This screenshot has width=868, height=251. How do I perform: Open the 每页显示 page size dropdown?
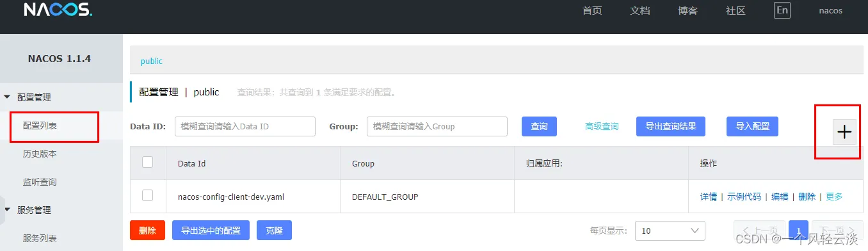(x=670, y=231)
